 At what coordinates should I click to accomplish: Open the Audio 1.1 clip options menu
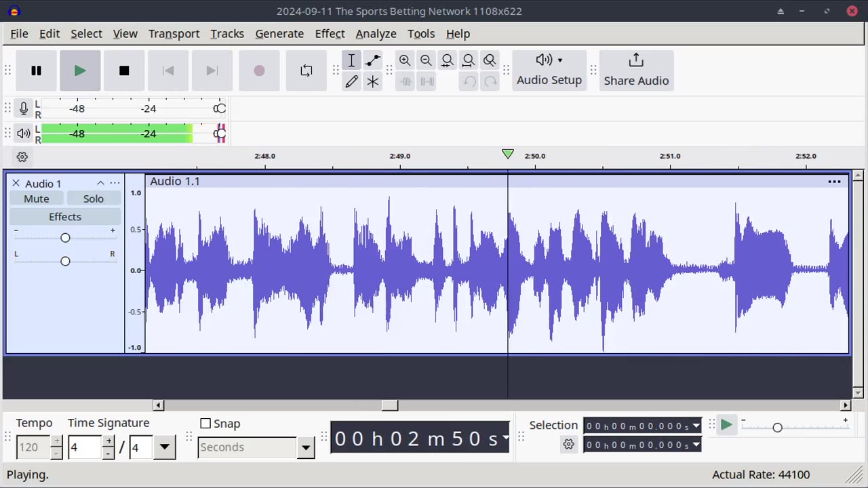tap(834, 182)
